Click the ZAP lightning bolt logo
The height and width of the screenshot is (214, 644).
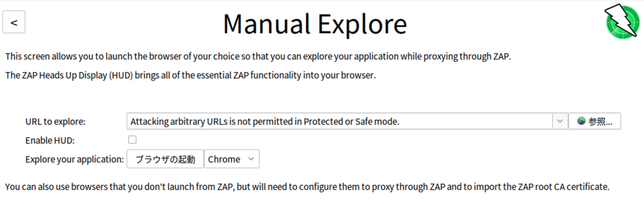tap(621, 22)
